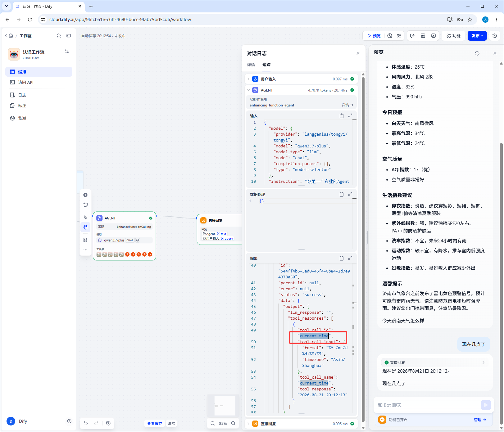Bookmark this page with the star icon
This screenshot has height=432, width=504.
pos(470,20)
